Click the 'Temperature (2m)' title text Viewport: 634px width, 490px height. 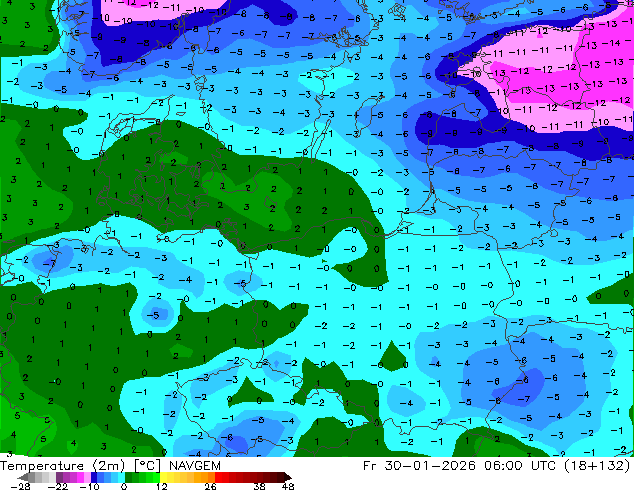tap(63, 466)
